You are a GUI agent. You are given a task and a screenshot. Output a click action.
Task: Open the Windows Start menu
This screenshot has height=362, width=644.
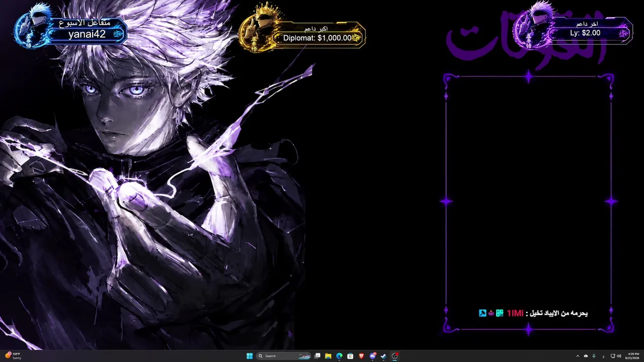point(250,356)
